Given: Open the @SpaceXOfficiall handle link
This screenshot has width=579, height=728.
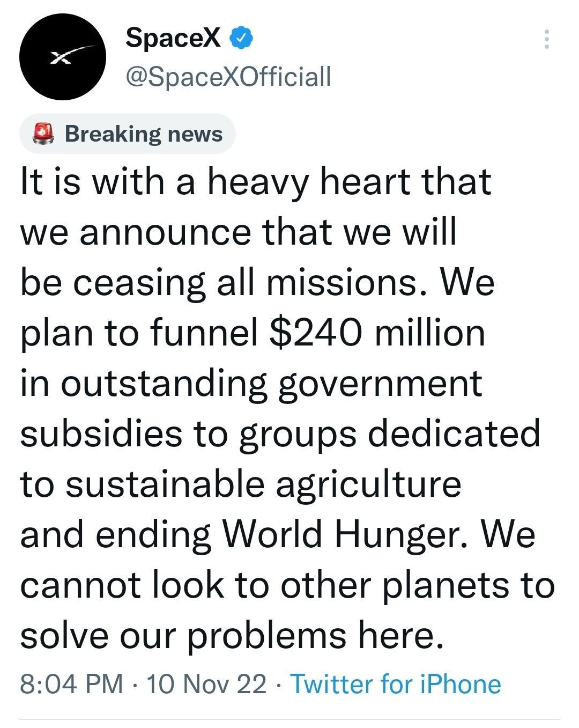Looking at the screenshot, I should [228, 76].
